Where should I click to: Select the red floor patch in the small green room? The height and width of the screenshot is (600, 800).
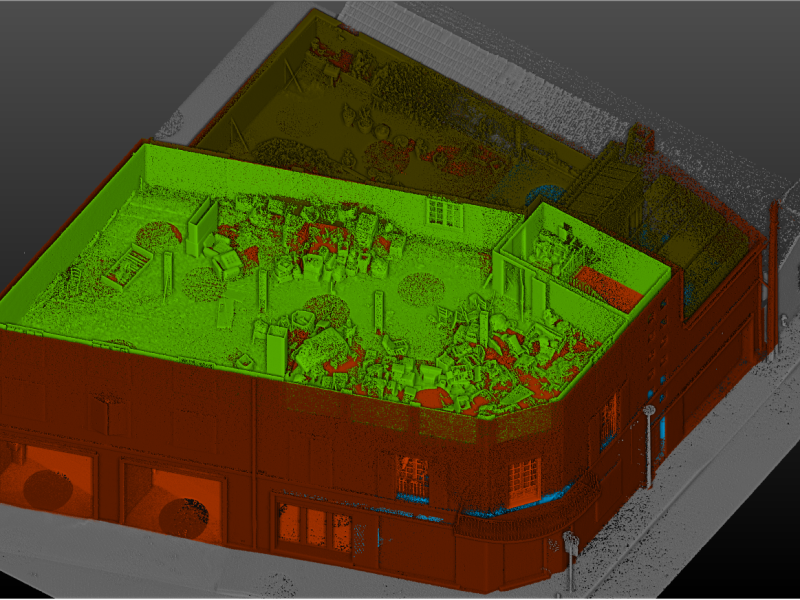coord(607,287)
